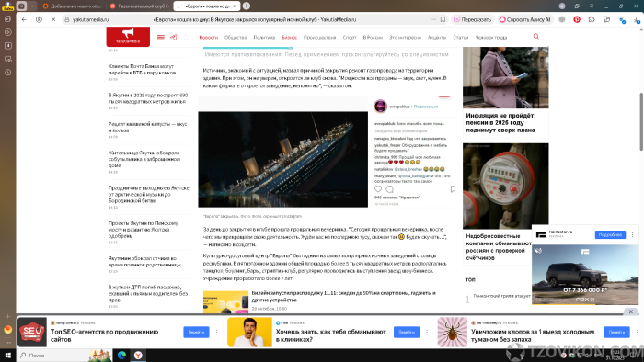The width and height of the screenshot is (644, 362).
Task: Unmute the car video ad
Action: tap(537, 250)
